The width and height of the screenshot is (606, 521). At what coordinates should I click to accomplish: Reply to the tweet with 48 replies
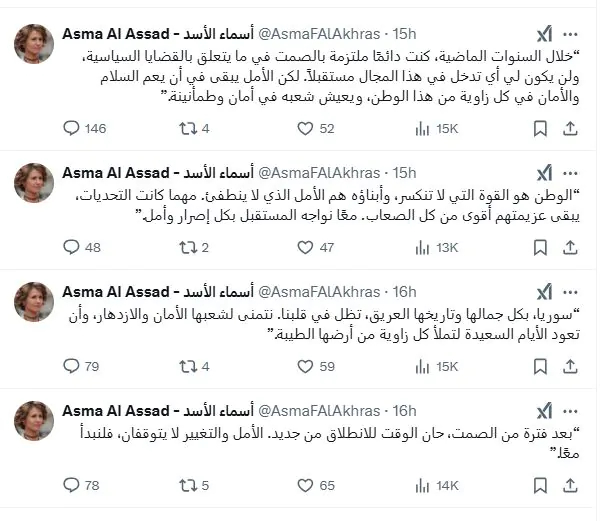coord(71,247)
